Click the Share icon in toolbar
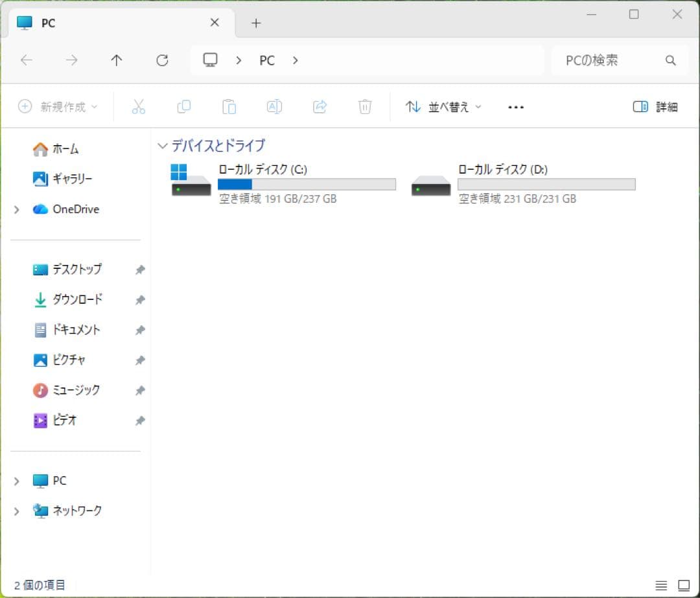The height and width of the screenshot is (598, 700). (320, 107)
